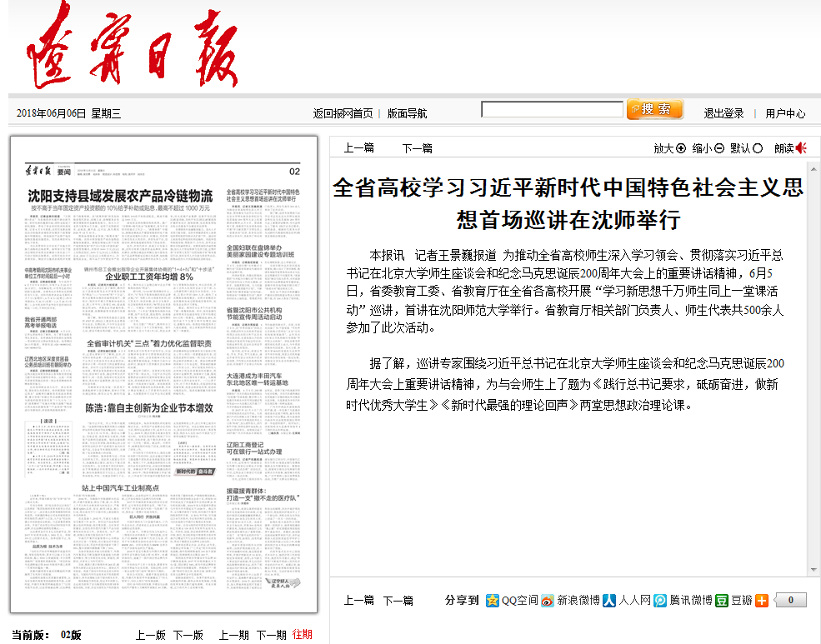Click the zoom-in plus icon beside 放大
This screenshot has width=821, height=644.
tap(681, 148)
